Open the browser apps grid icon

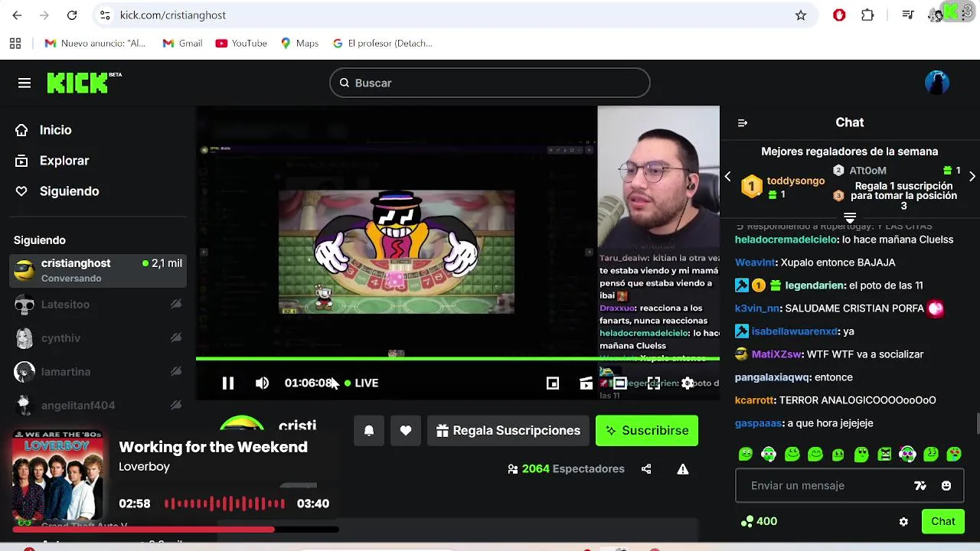(15, 44)
